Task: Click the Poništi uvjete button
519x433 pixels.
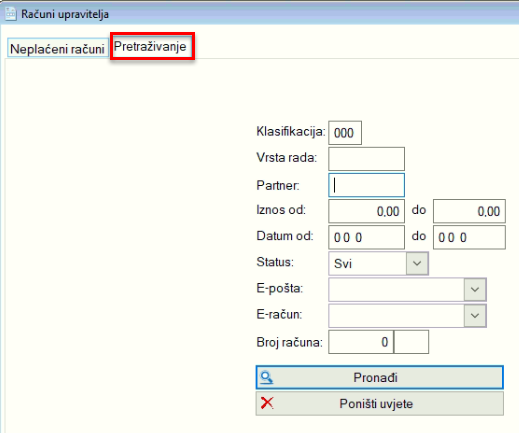Action: click(x=380, y=404)
